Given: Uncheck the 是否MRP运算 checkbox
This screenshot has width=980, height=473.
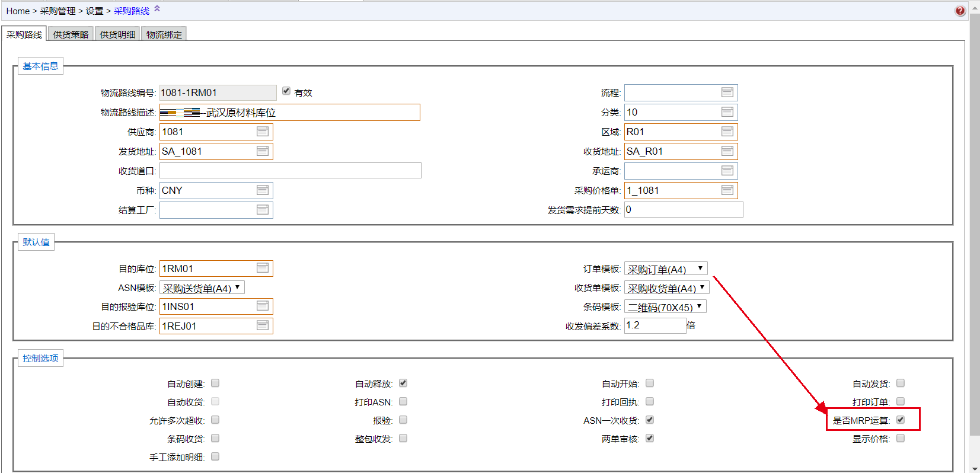Looking at the screenshot, I should 901,420.
